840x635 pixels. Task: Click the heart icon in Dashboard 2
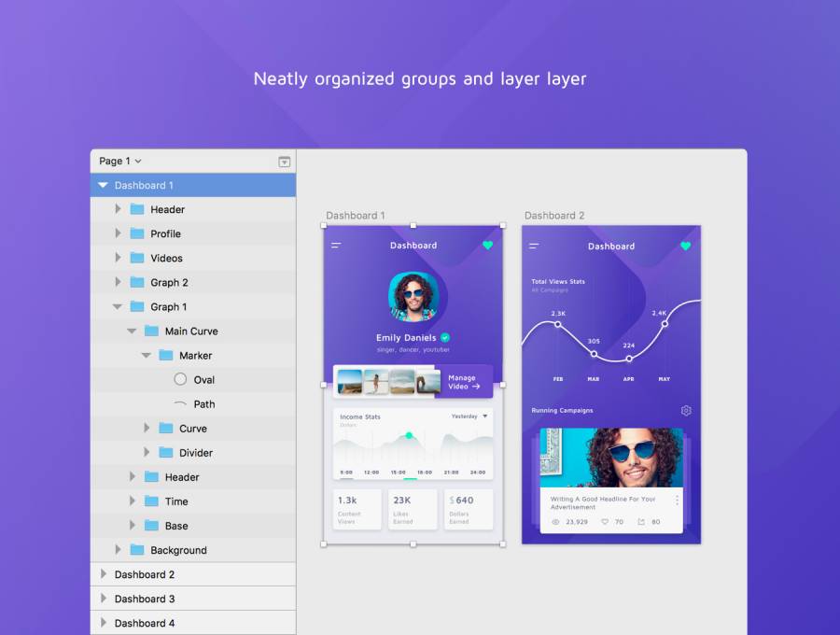685,247
